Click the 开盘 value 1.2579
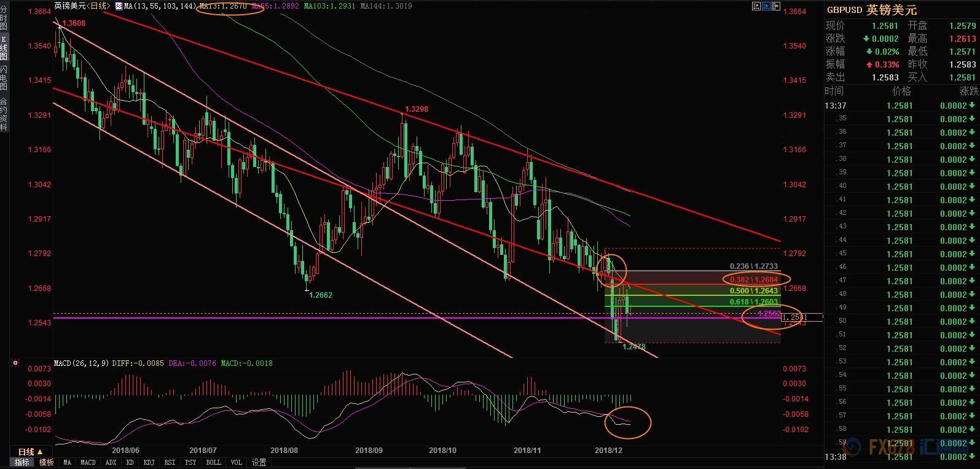This screenshot has width=980, height=469. pos(962,26)
